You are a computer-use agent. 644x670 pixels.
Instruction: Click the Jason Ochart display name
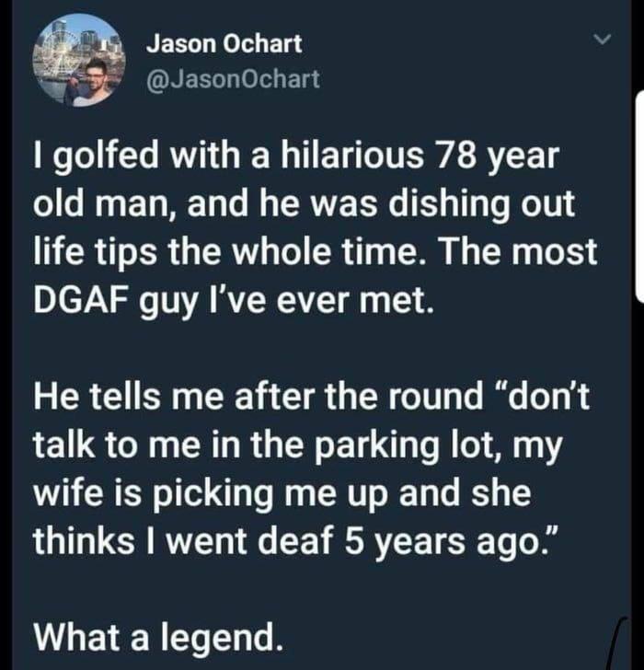tap(223, 43)
